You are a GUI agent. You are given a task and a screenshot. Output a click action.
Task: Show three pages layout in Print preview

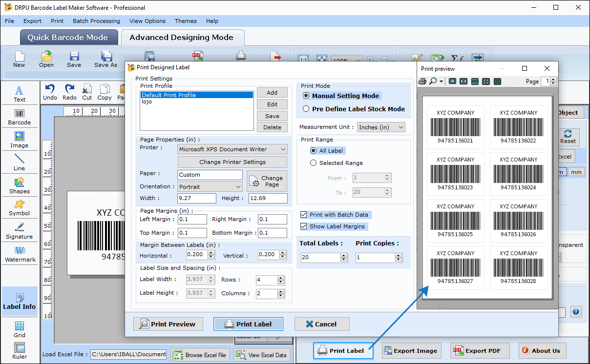(x=475, y=81)
